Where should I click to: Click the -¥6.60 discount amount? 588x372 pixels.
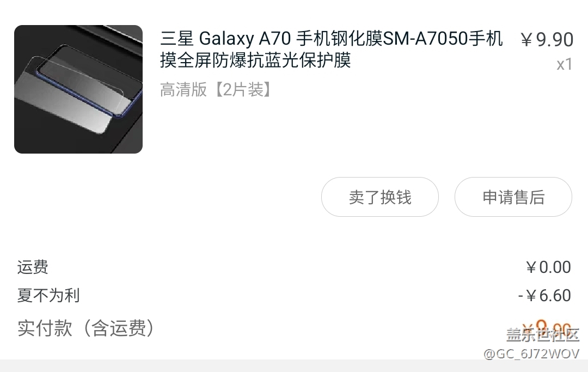tap(544, 296)
